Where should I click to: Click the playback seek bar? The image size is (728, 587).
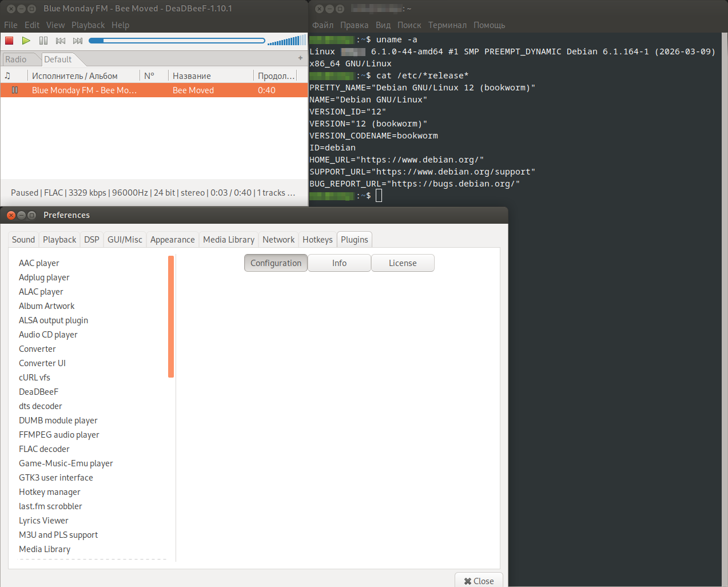pos(177,41)
